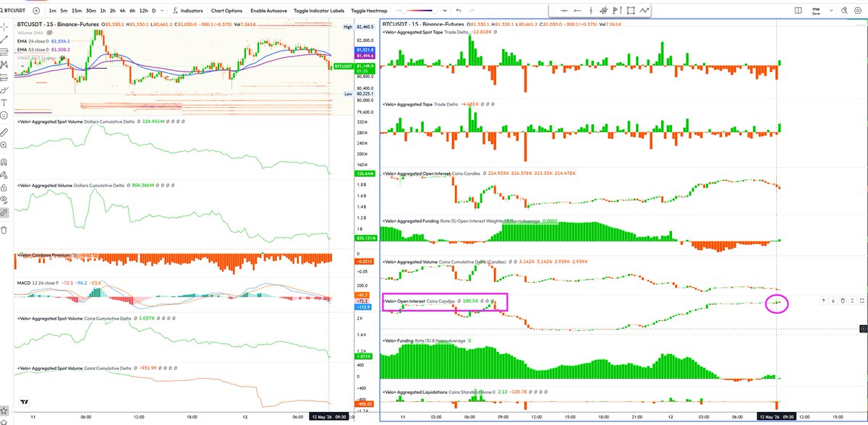Select the 1m timeframe
This screenshot has width=868, height=425.
coord(52,11)
